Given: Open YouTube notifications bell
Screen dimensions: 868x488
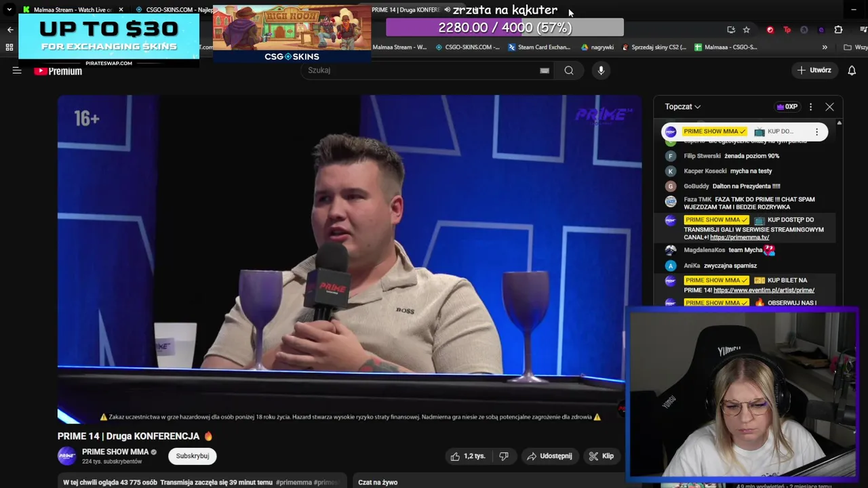Looking at the screenshot, I should pyautogui.click(x=852, y=70).
